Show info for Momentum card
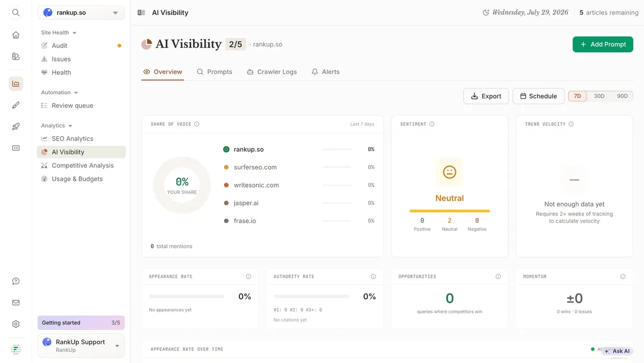 (623, 277)
